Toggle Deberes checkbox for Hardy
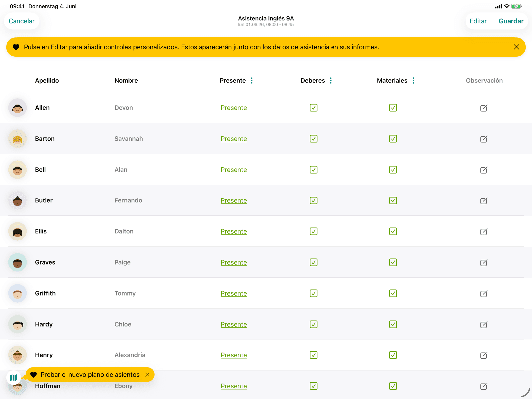Viewport: 532px width, 399px height. pyautogui.click(x=313, y=324)
